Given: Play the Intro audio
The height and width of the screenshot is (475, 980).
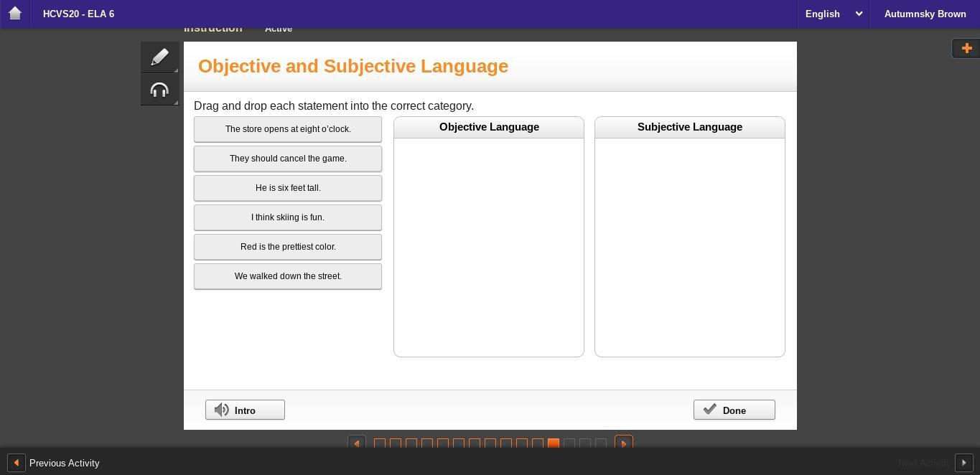Looking at the screenshot, I should [x=245, y=410].
